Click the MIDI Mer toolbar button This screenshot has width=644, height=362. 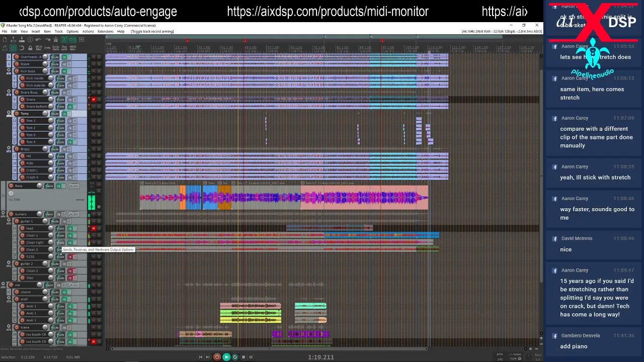point(73,48)
